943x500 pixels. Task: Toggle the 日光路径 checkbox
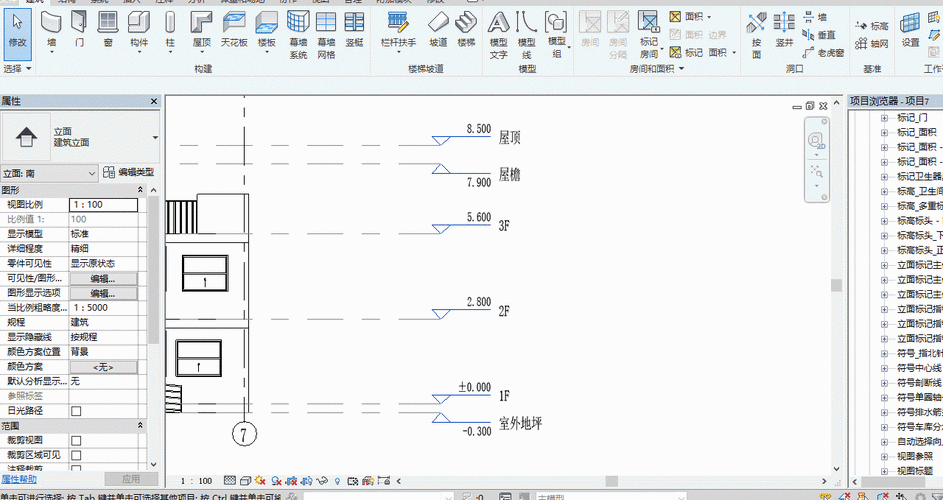point(76,411)
